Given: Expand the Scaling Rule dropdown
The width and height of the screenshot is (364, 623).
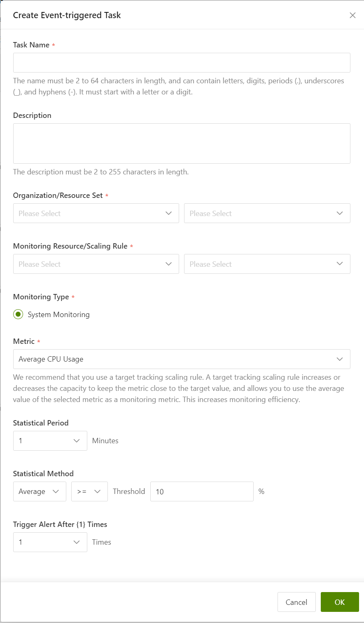Looking at the screenshot, I should point(267,264).
